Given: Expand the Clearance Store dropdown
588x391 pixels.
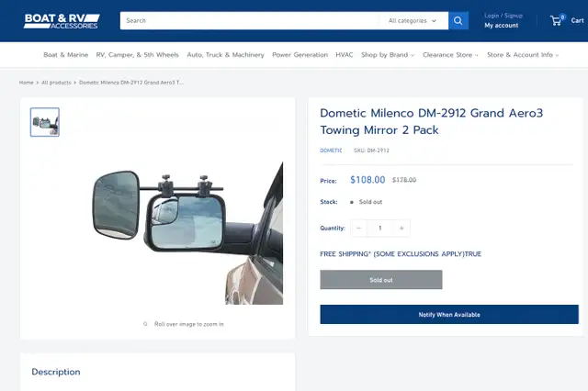Looking at the screenshot, I should (450, 55).
